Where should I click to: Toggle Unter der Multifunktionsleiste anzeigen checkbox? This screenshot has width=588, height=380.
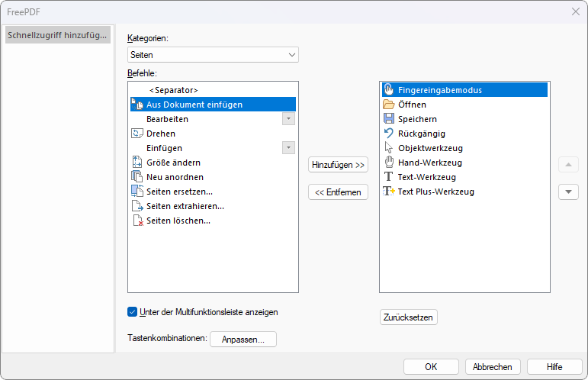coord(133,312)
